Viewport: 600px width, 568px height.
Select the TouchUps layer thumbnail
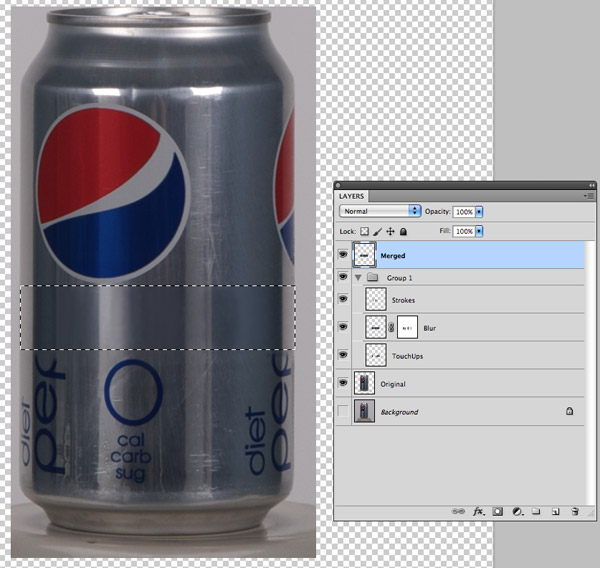tap(376, 355)
